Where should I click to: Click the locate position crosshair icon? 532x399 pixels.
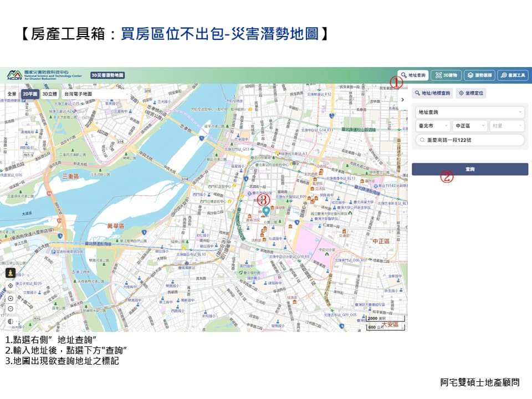pos(11,286)
